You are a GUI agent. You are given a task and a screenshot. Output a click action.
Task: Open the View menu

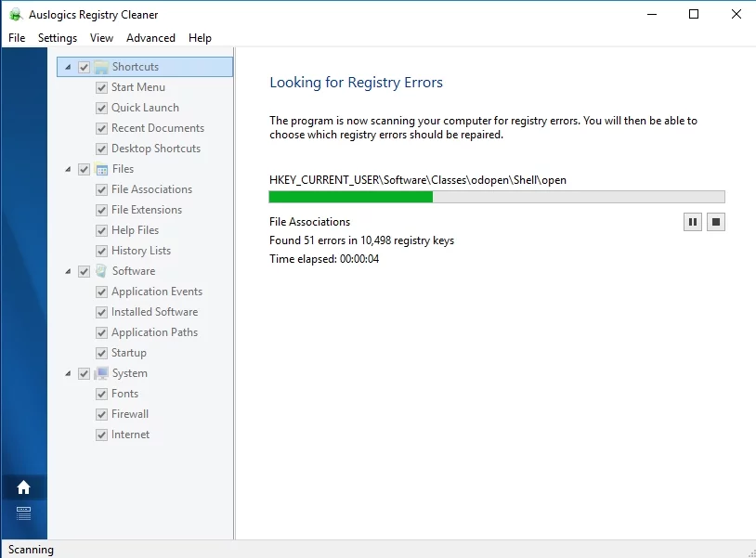pos(101,37)
